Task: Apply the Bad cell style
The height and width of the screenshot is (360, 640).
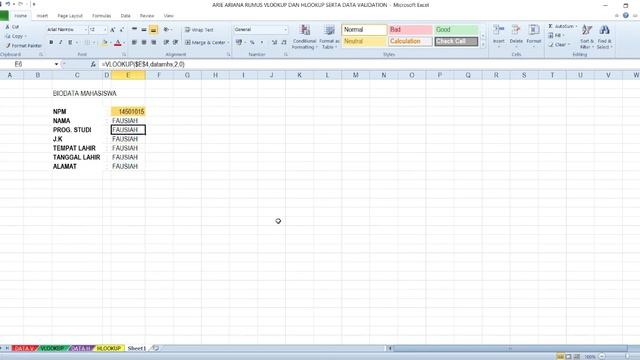Action: (410, 30)
